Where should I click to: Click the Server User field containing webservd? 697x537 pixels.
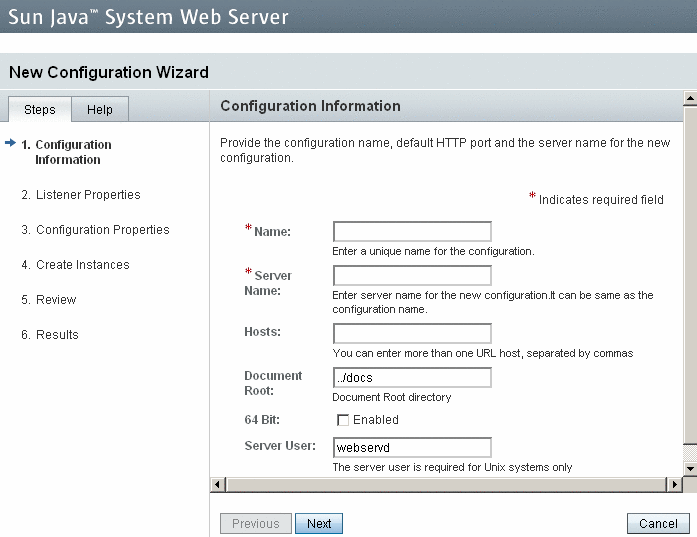[x=412, y=447]
